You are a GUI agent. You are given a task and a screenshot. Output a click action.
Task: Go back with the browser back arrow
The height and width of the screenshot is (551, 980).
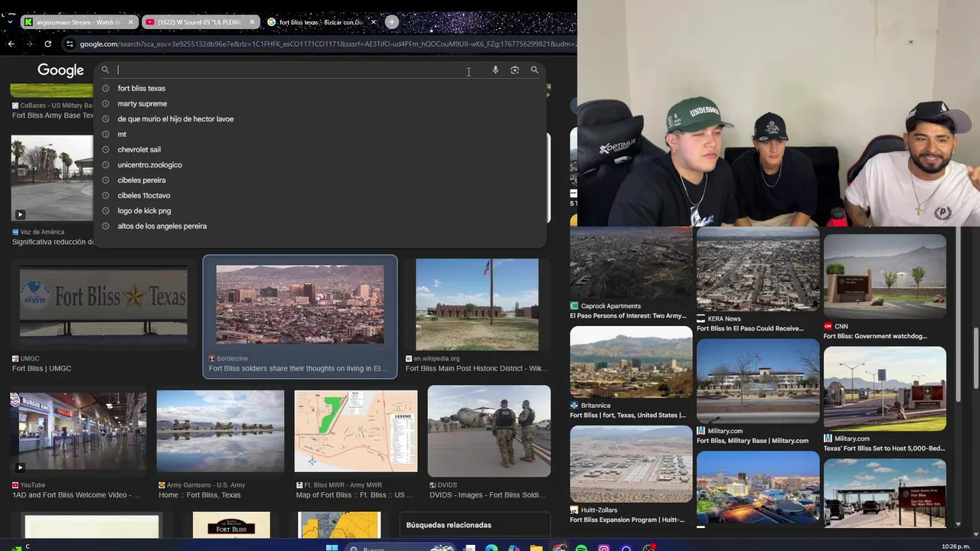point(11,44)
